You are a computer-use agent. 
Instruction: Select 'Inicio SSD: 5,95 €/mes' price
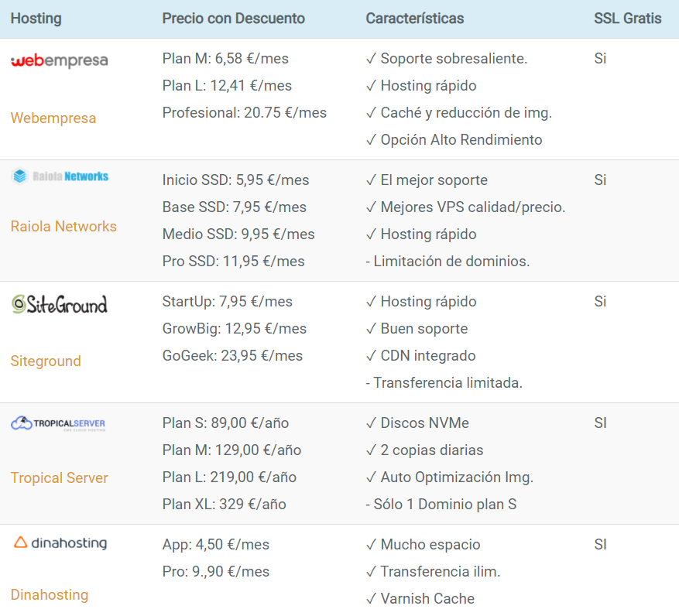[235, 180]
